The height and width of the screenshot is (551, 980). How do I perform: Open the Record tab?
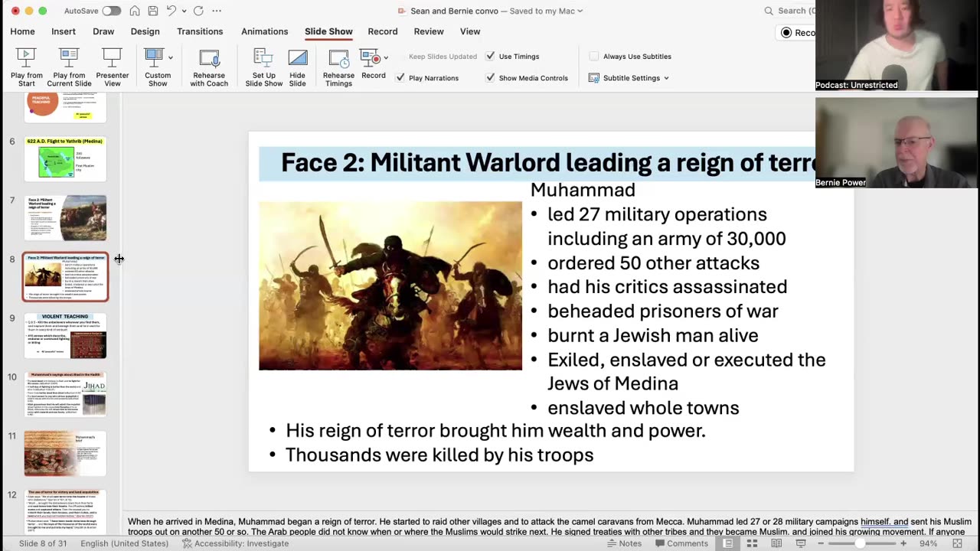(382, 31)
